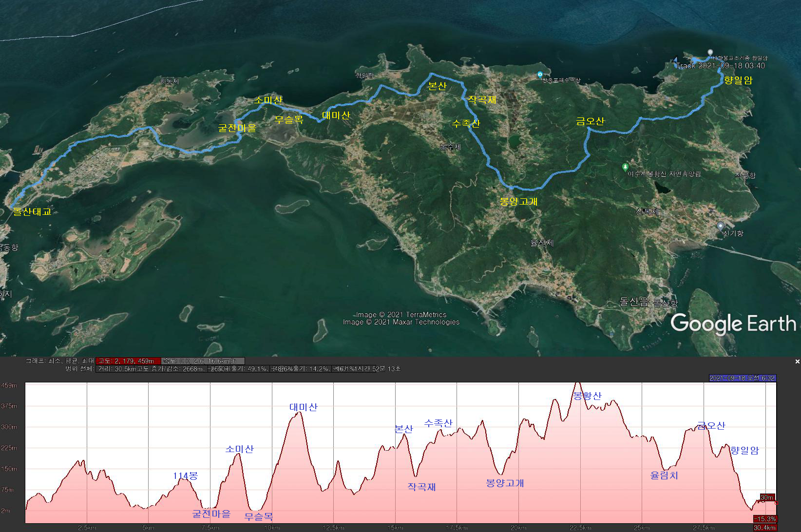Click the gray pin marker at 신기항

pyautogui.click(x=721, y=227)
